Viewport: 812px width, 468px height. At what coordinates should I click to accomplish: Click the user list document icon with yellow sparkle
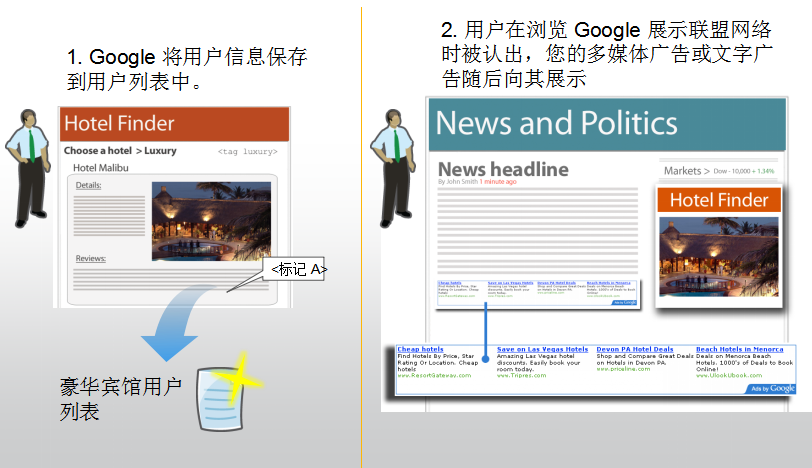228,393
